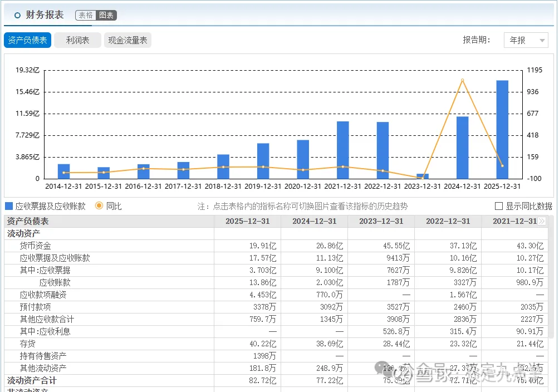559x392 pixels.
Task: Open the 现金流量表 tab
Action: [x=128, y=40]
